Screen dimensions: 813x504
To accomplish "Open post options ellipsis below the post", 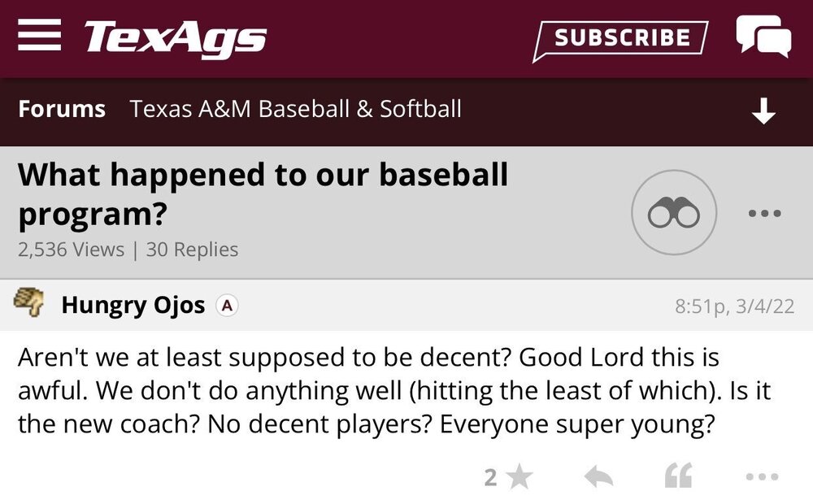I will [x=764, y=478].
